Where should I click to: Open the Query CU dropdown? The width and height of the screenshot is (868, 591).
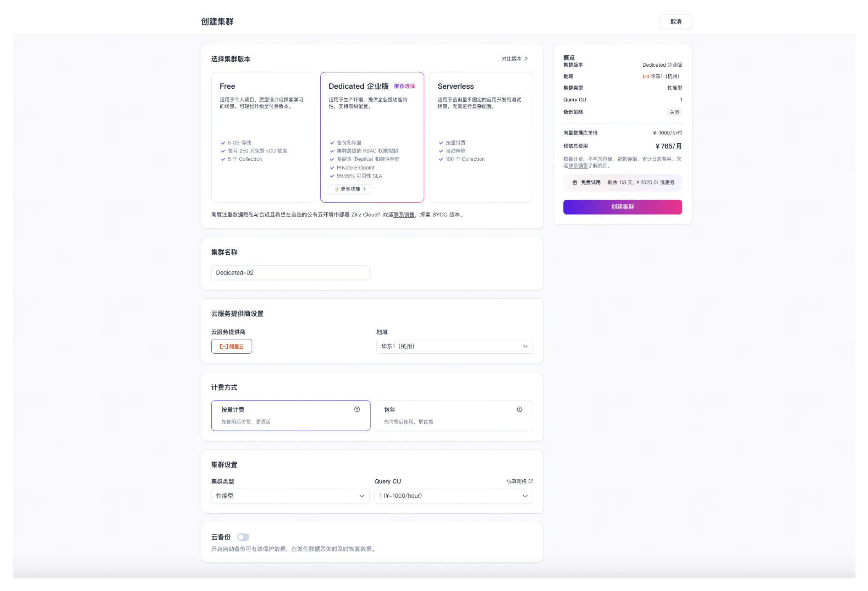pyautogui.click(x=454, y=496)
